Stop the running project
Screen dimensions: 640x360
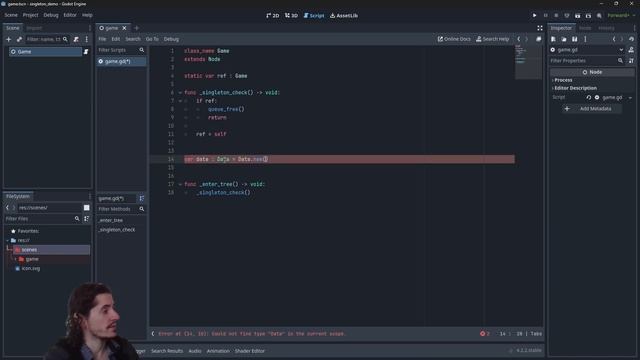pyautogui.click(x=556, y=16)
